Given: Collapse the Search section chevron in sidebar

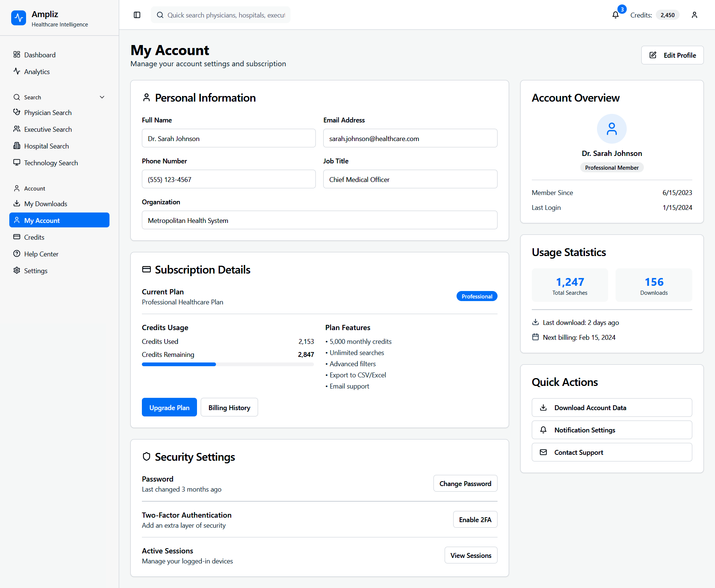Looking at the screenshot, I should (x=102, y=97).
